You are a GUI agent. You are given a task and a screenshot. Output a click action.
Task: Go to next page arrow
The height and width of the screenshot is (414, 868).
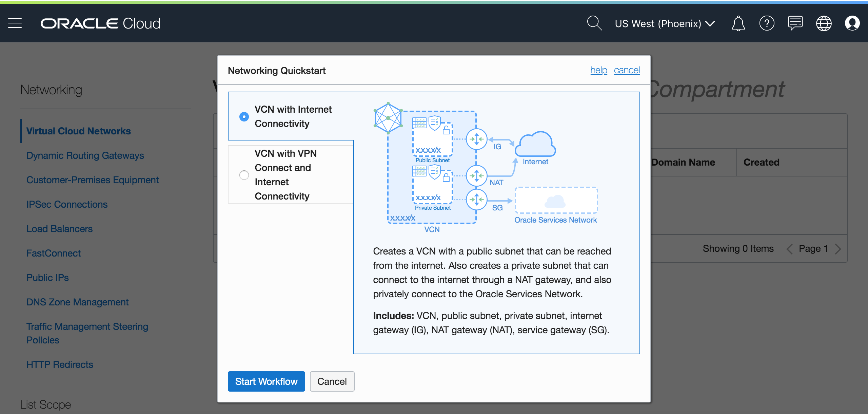[838, 249]
